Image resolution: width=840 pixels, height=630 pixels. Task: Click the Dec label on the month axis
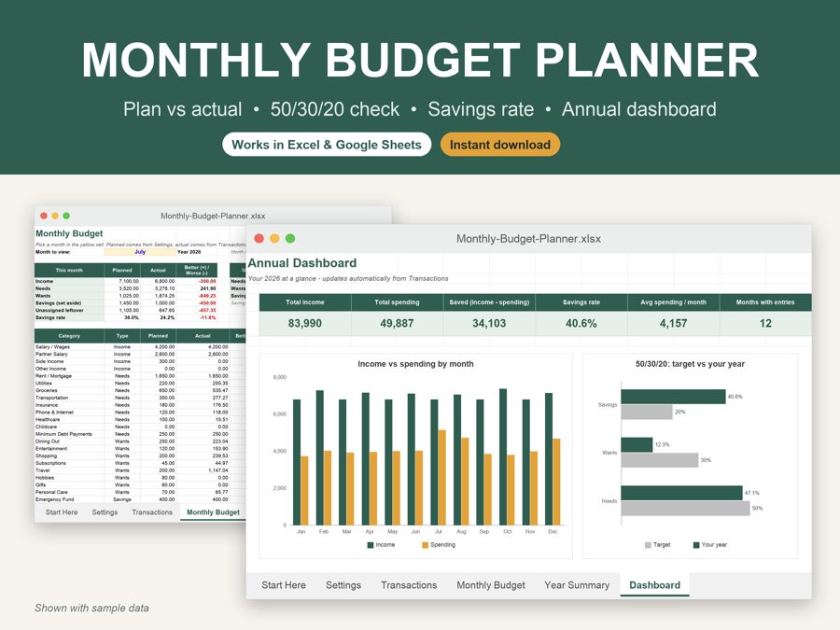tap(553, 531)
